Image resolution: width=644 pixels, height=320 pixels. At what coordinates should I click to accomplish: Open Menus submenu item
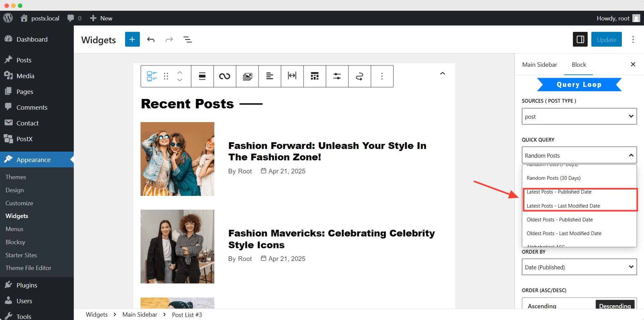click(x=14, y=229)
